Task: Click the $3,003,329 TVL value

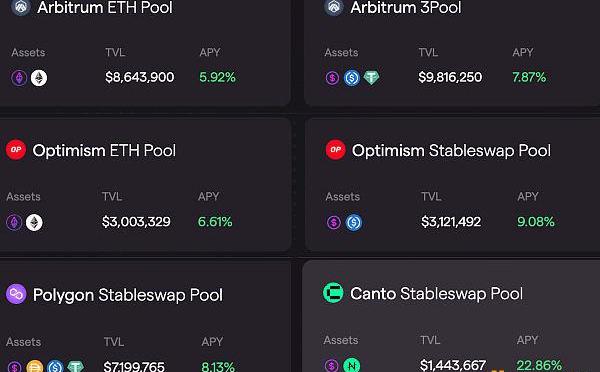Action: (136, 222)
